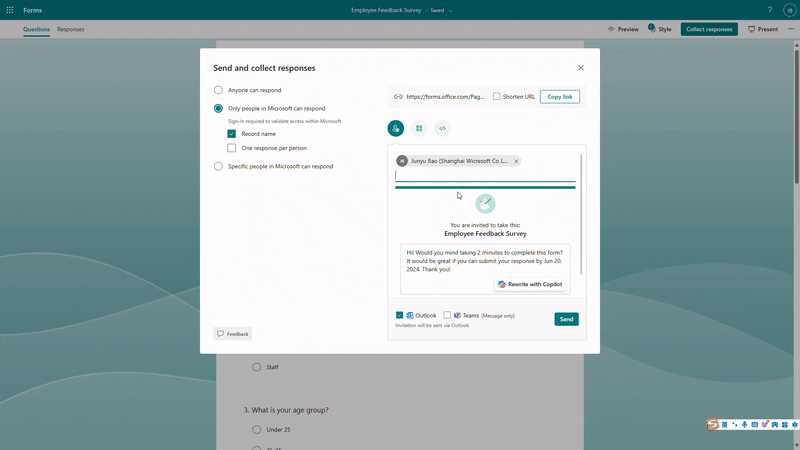800x450 pixels.
Task: Select the invite people icon
Action: click(x=396, y=128)
